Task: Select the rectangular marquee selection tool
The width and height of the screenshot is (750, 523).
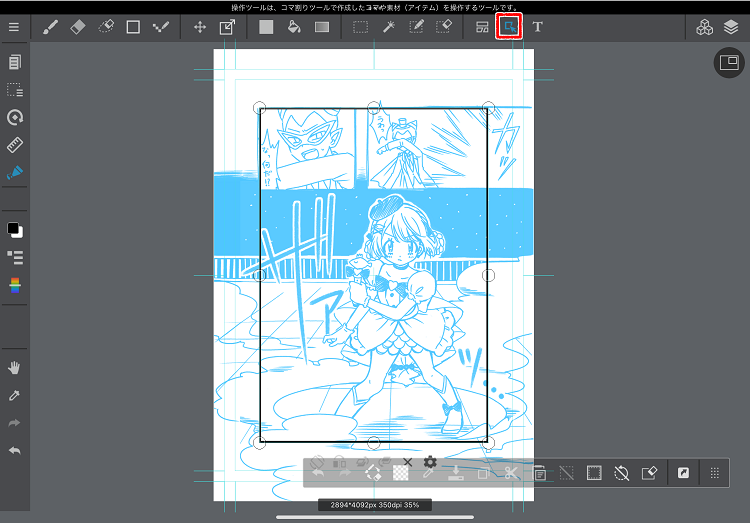Action: coord(360,27)
